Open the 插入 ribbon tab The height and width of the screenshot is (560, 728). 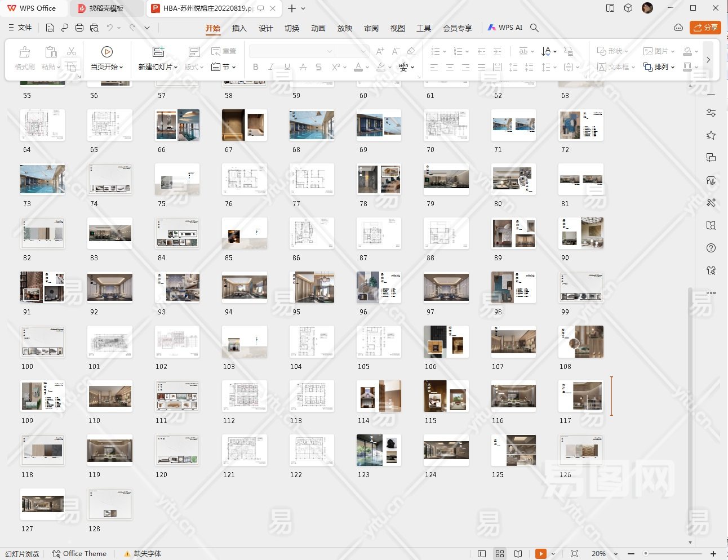pyautogui.click(x=239, y=28)
